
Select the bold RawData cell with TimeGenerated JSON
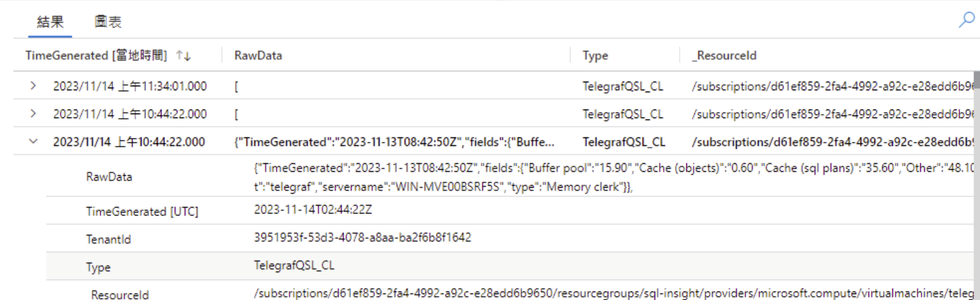tap(395, 142)
